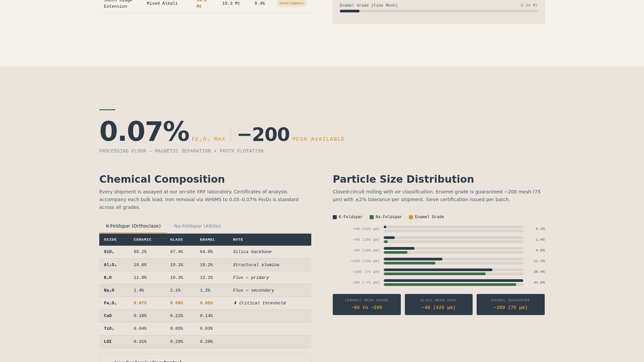Screen dimensions: 644x362
Task: Click the Na-Feldspar legend swatch
Action: tap(371, 217)
